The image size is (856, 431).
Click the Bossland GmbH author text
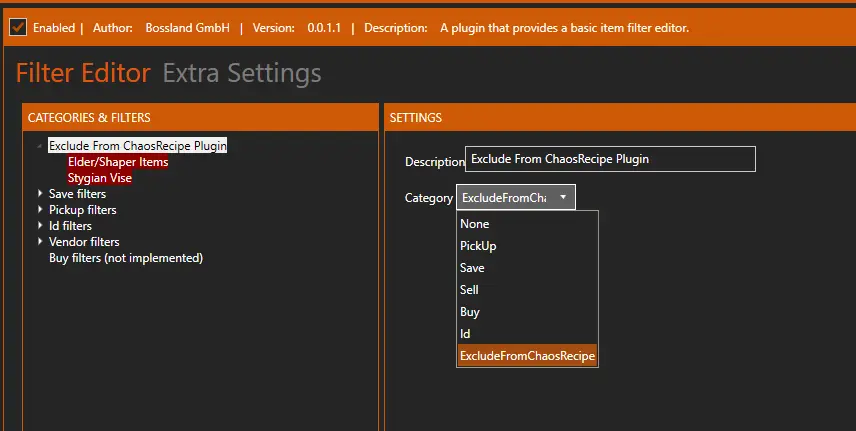pos(187,28)
